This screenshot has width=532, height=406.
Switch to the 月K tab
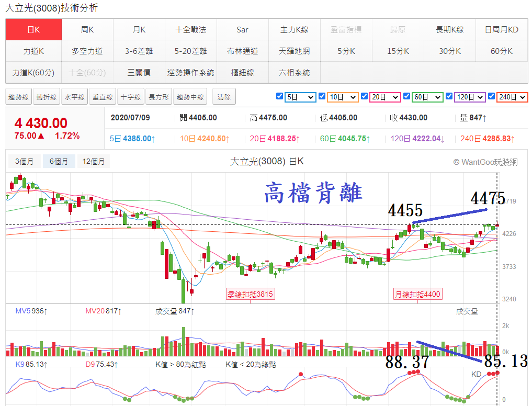[139, 29]
